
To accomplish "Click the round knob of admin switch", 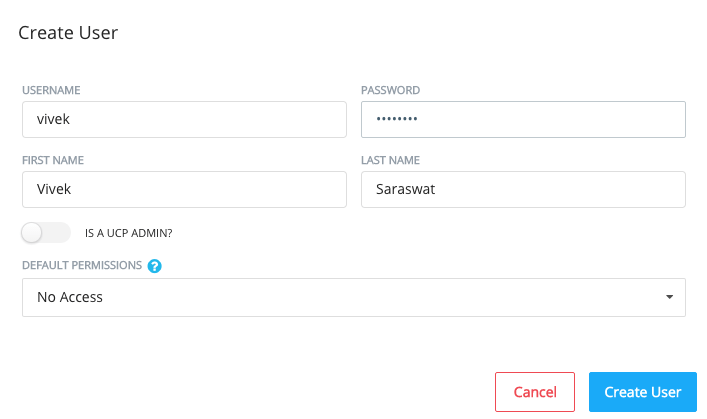I will (32, 233).
